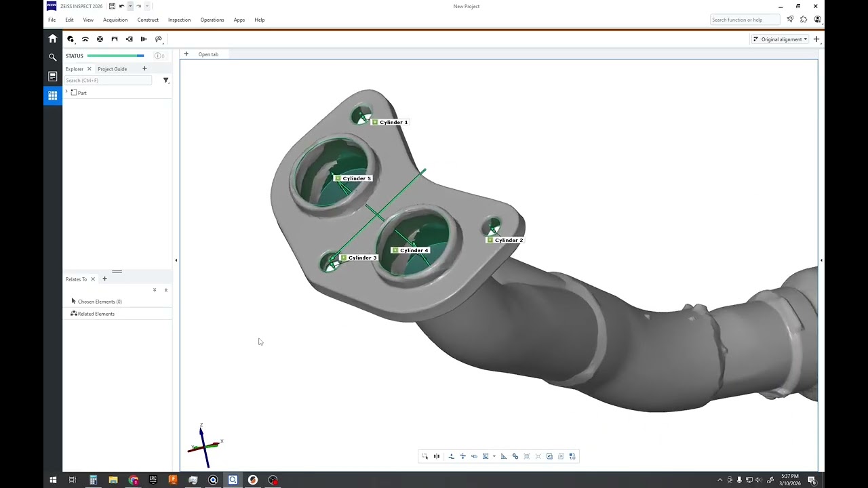Select the Cylinder 2 label in 3D view
This screenshot has width=868, height=488.
pos(505,240)
